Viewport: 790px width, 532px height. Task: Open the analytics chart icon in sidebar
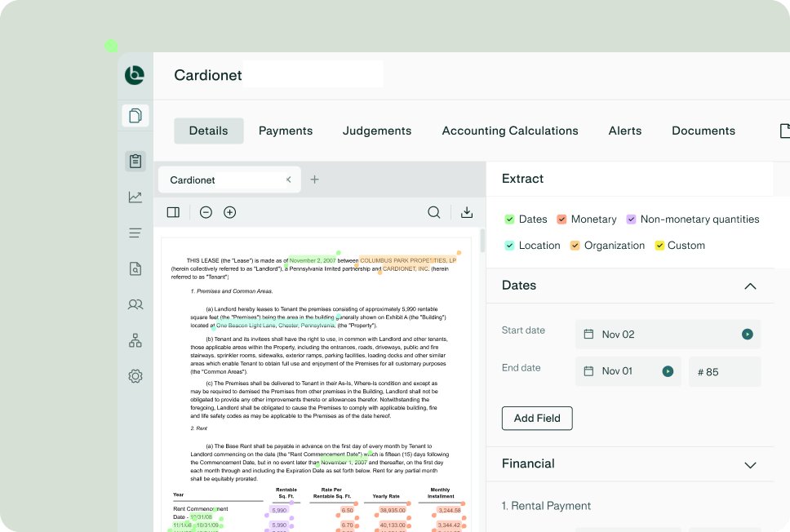[135, 197]
